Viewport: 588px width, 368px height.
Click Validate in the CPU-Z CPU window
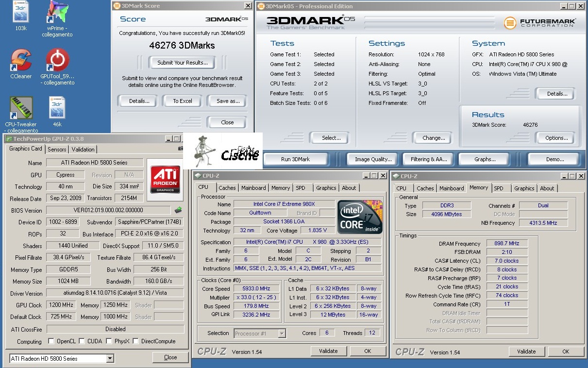(328, 351)
